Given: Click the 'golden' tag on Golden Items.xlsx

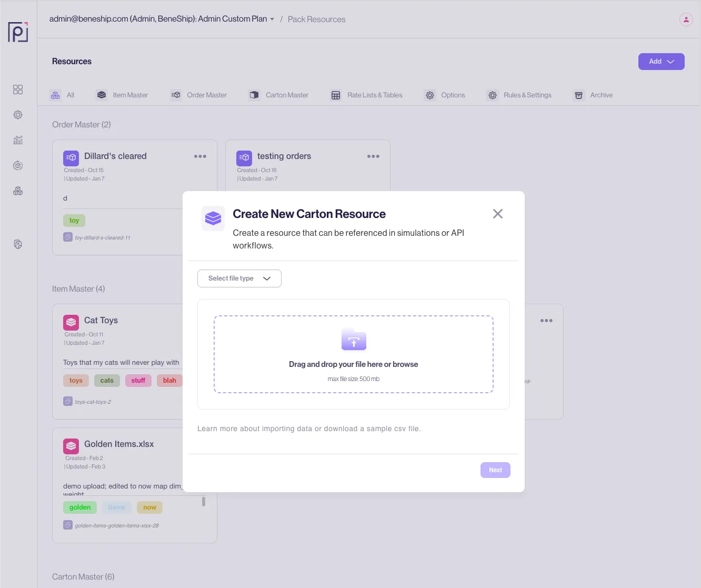Looking at the screenshot, I should pyautogui.click(x=80, y=507).
